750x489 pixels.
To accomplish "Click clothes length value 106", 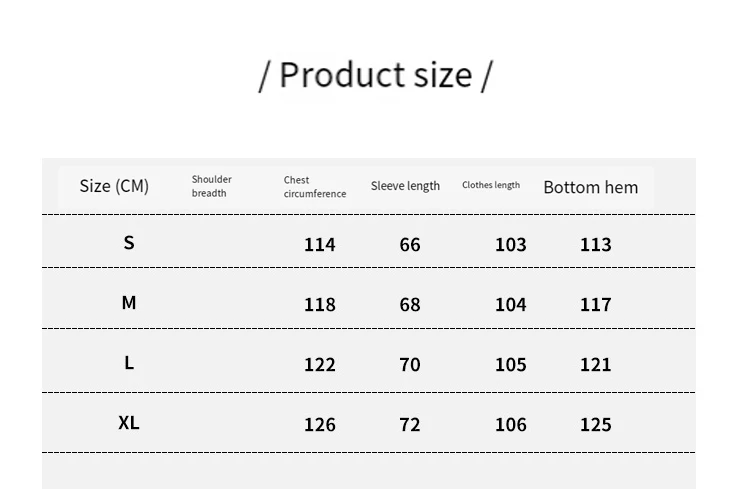I will click(x=511, y=425).
